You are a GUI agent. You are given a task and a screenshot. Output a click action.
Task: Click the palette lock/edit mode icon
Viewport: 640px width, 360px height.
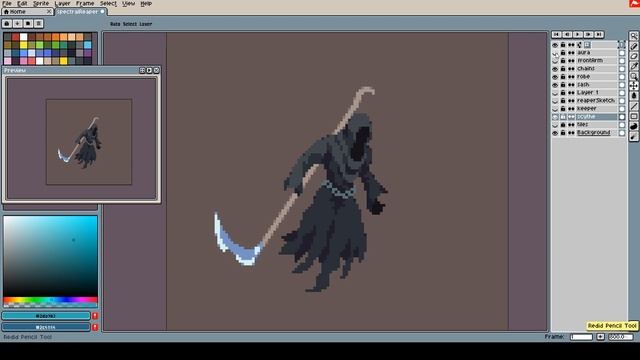coord(7,24)
